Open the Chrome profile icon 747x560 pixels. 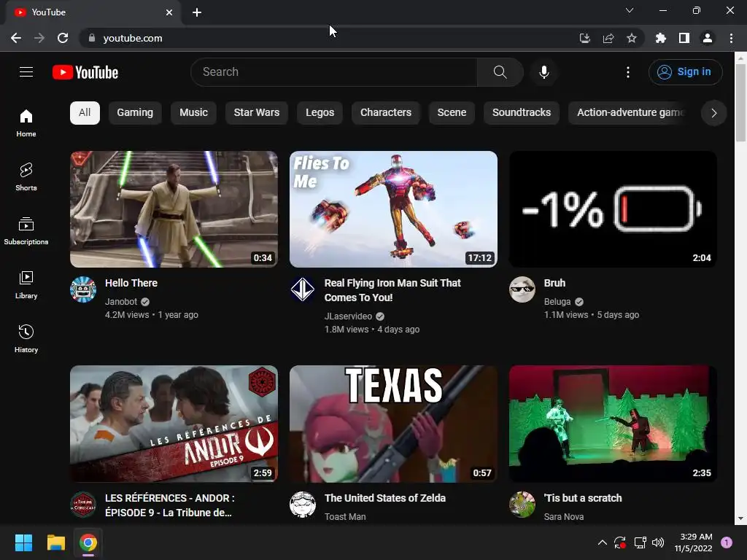(x=708, y=38)
